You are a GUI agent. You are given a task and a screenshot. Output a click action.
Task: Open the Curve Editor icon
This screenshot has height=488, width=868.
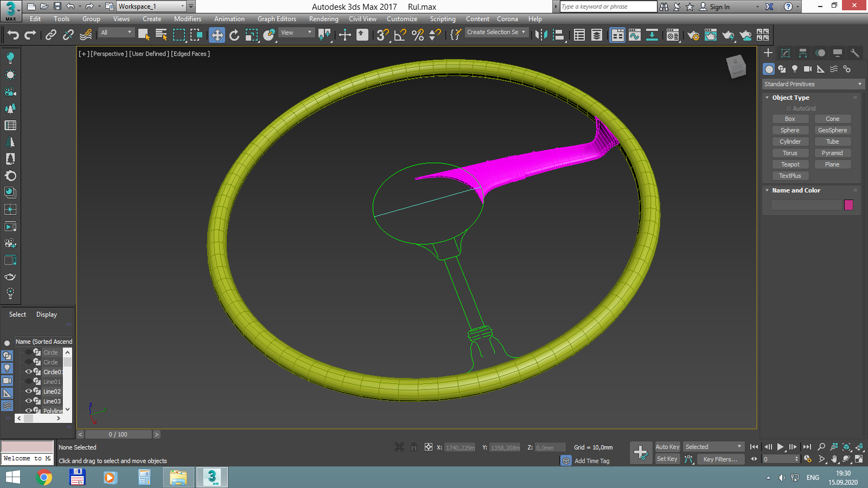tap(635, 35)
